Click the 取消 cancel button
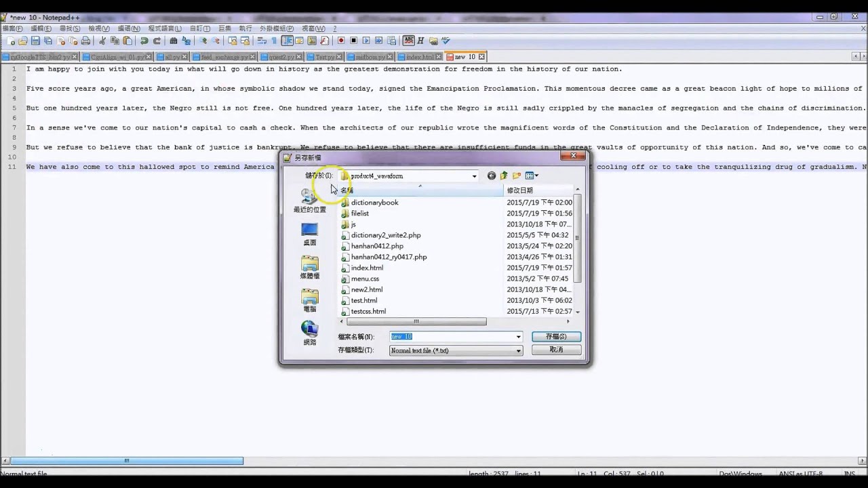The width and height of the screenshot is (868, 488). pos(556,350)
